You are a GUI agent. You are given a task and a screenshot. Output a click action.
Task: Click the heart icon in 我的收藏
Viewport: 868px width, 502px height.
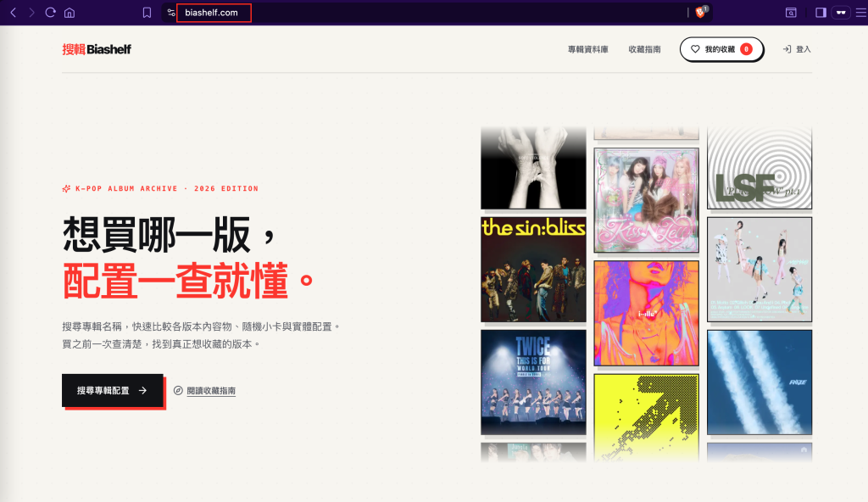tap(695, 49)
